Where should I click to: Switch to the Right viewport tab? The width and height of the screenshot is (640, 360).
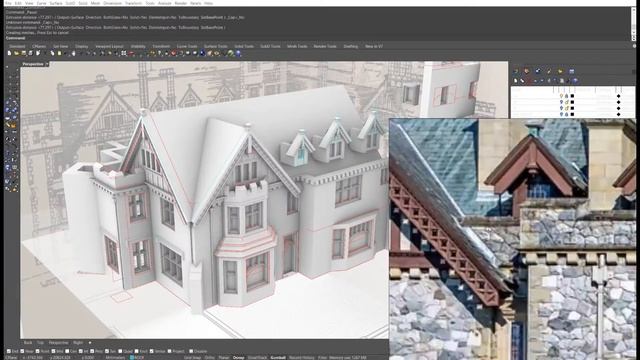click(x=78, y=342)
